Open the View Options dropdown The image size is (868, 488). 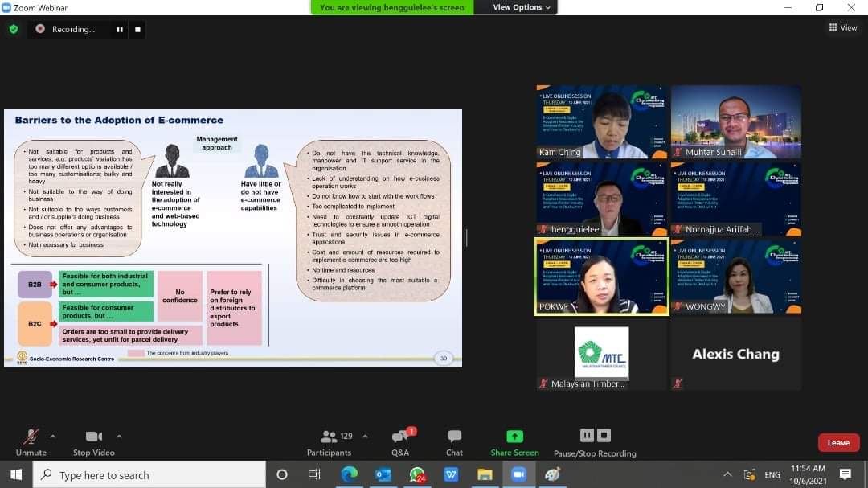[521, 7]
